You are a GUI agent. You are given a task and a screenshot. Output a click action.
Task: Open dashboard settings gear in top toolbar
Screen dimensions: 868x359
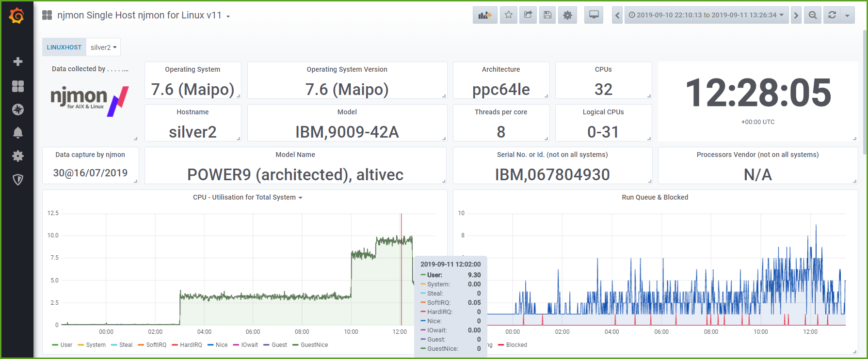567,15
